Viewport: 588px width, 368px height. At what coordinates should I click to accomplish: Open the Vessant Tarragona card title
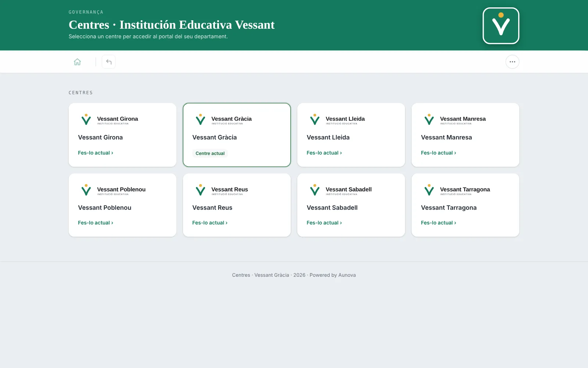click(449, 208)
